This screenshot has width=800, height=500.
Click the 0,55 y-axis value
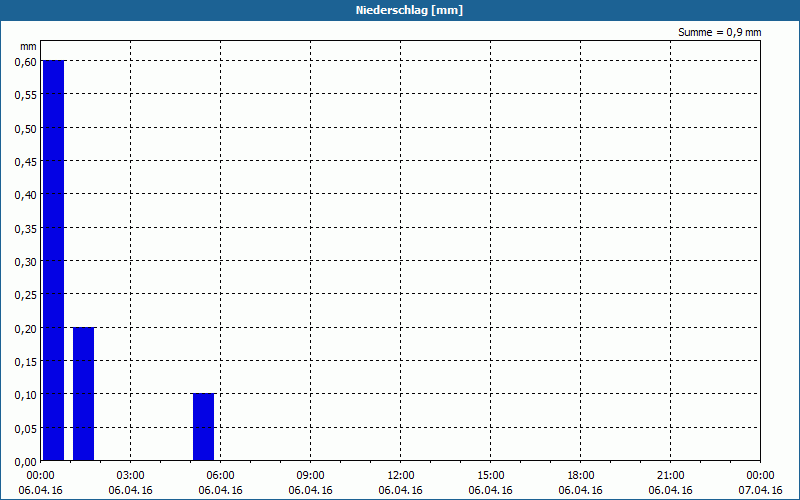(x=26, y=95)
